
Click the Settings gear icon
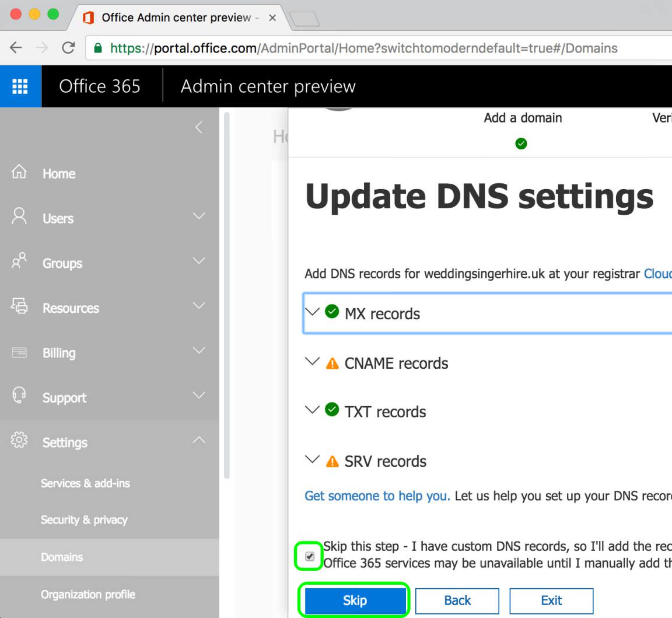(19, 440)
